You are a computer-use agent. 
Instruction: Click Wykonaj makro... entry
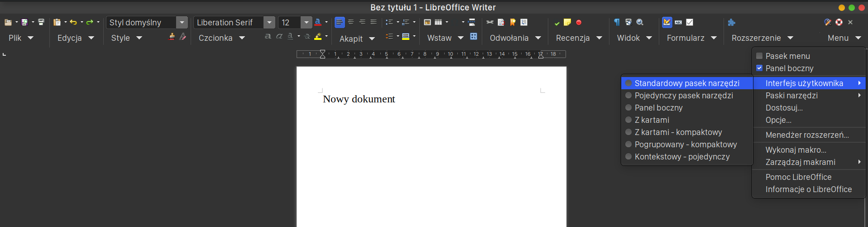click(x=809, y=150)
